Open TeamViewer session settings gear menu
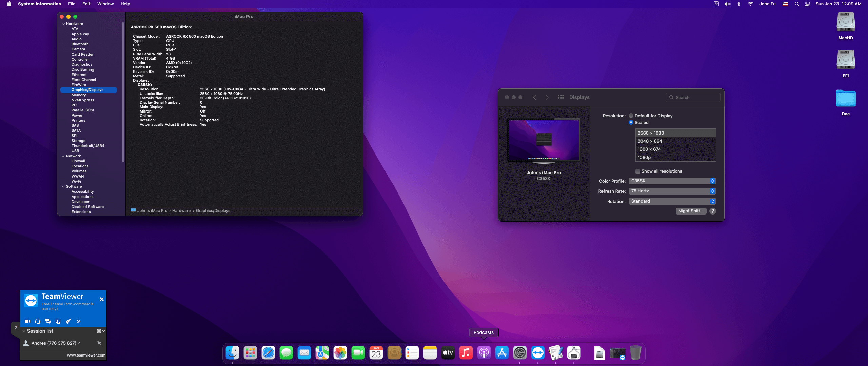The height and width of the screenshot is (366, 868). coord(100,331)
